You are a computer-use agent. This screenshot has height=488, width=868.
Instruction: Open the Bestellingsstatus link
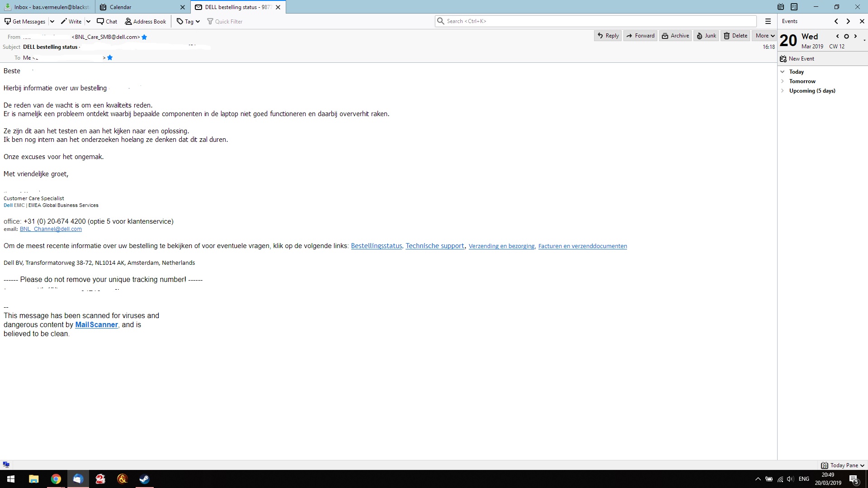376,246
